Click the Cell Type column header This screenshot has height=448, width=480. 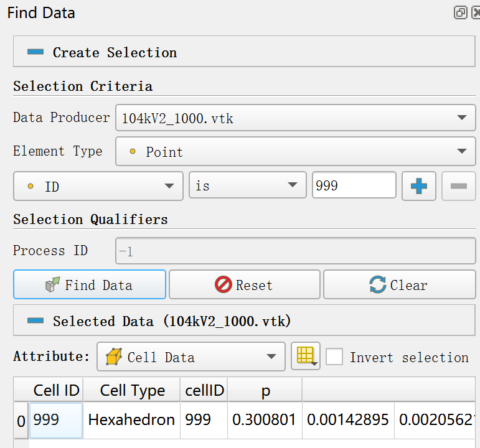132,390
